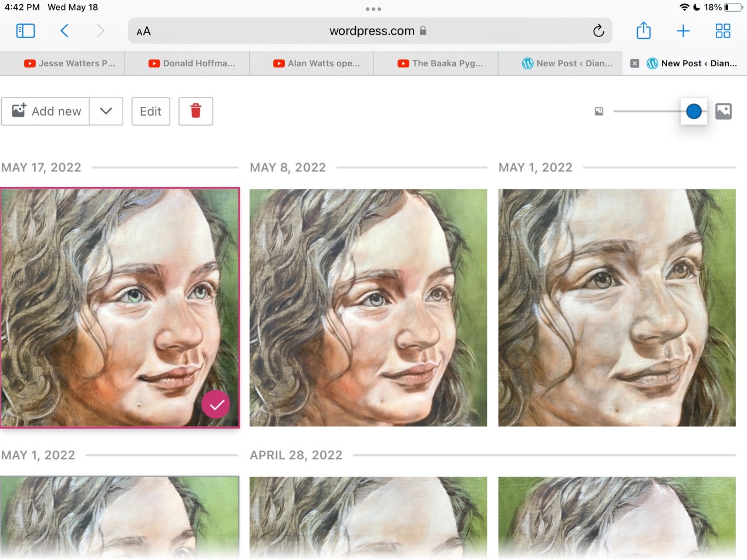Open the AA reader options menu
This screenshot has height=560, width=747.
(144, 31)
